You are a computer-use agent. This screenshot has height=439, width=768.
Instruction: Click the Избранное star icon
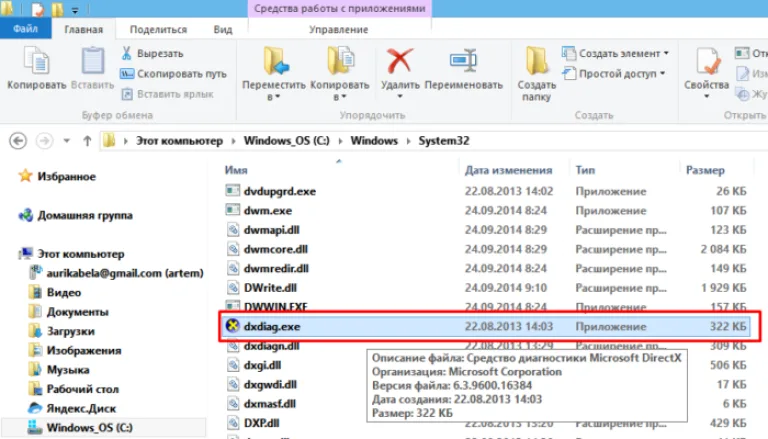click(25, 175)
